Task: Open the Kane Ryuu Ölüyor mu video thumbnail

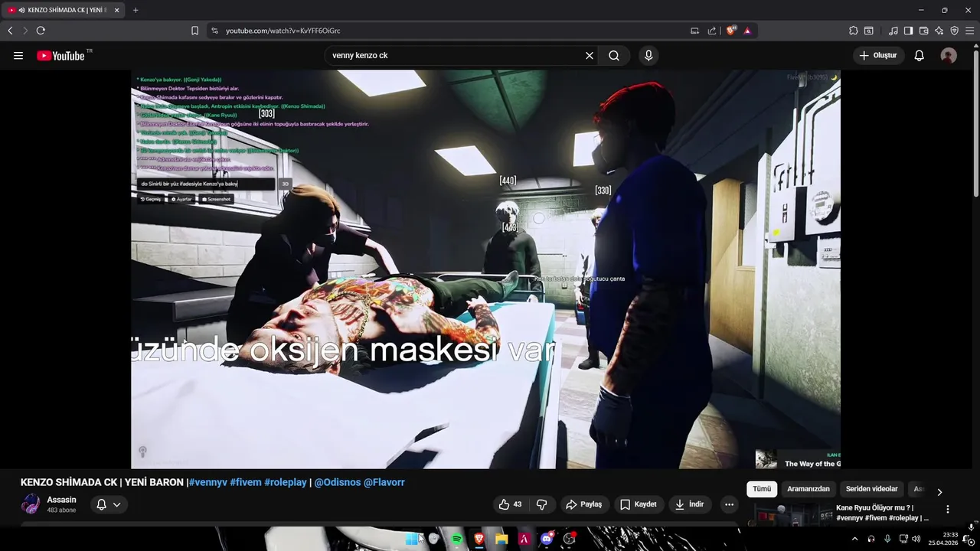Action: pyautogui.click(x=789, y=514)
